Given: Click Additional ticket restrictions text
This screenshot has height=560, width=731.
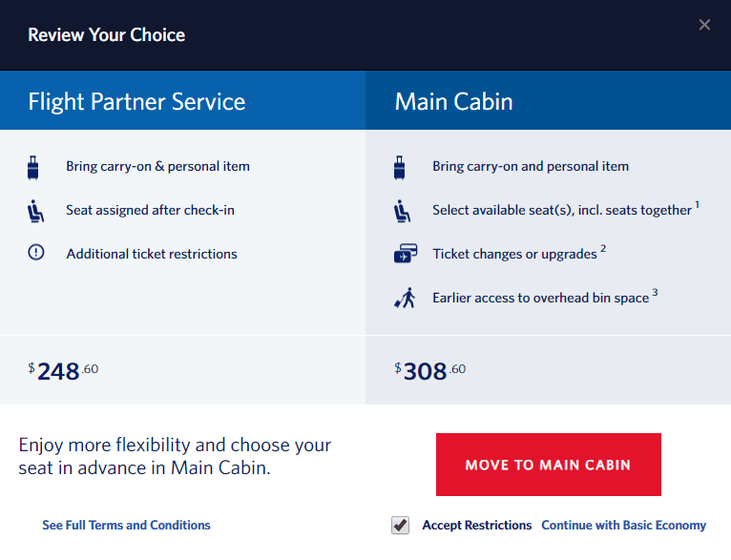Looking at the screenshot, I should [x=152, y=254].
